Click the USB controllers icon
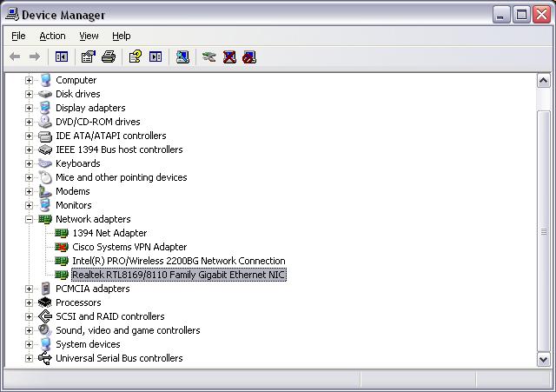This screenshot has width=556, height=392. tap(45, 358)
